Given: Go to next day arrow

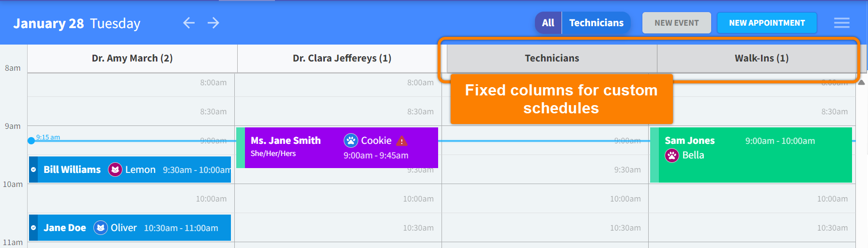Looking at the screenshot, I should 213,23.
